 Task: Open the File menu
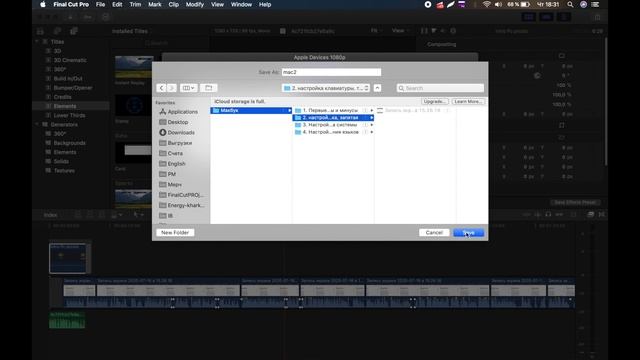[x=100, y=4]
